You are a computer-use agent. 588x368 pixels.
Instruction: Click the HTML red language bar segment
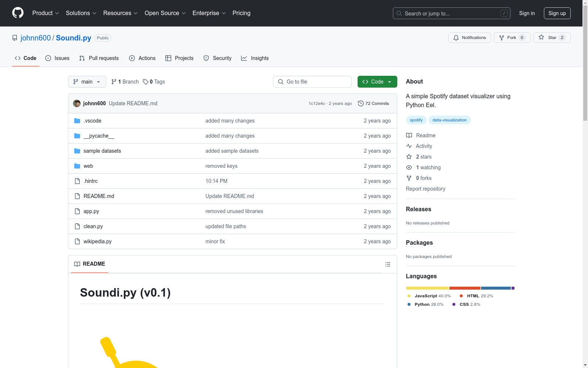coord(465,288)
